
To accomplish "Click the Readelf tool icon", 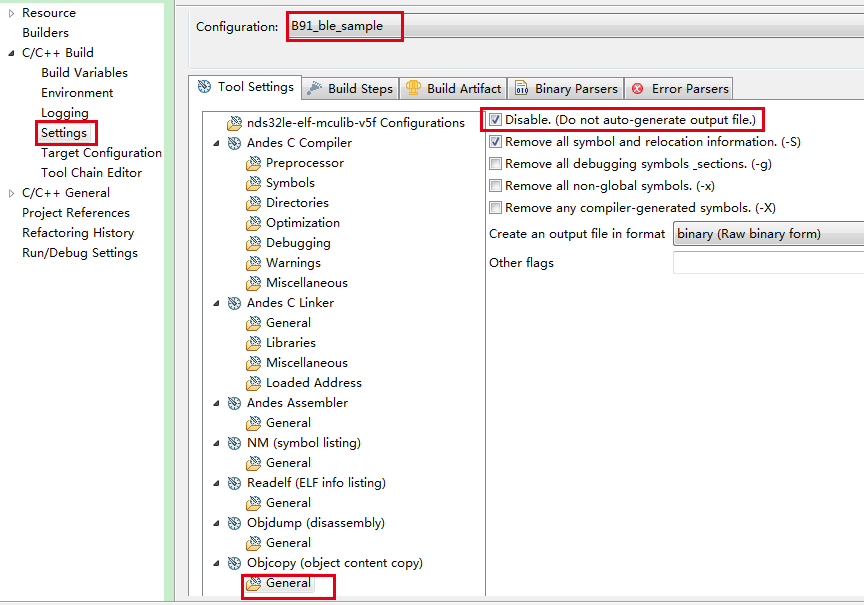I will click(235, 483).
